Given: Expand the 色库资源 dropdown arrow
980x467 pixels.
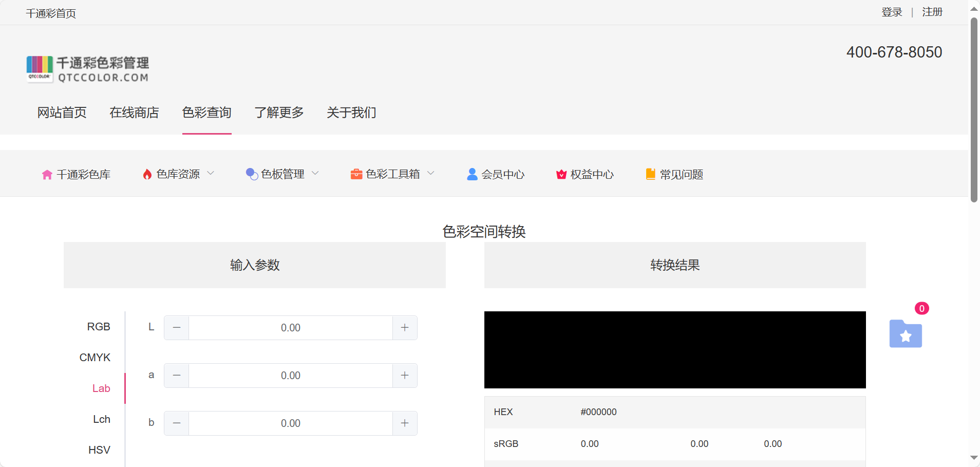Looking at the screenshot, I should [x=211, y=174].
